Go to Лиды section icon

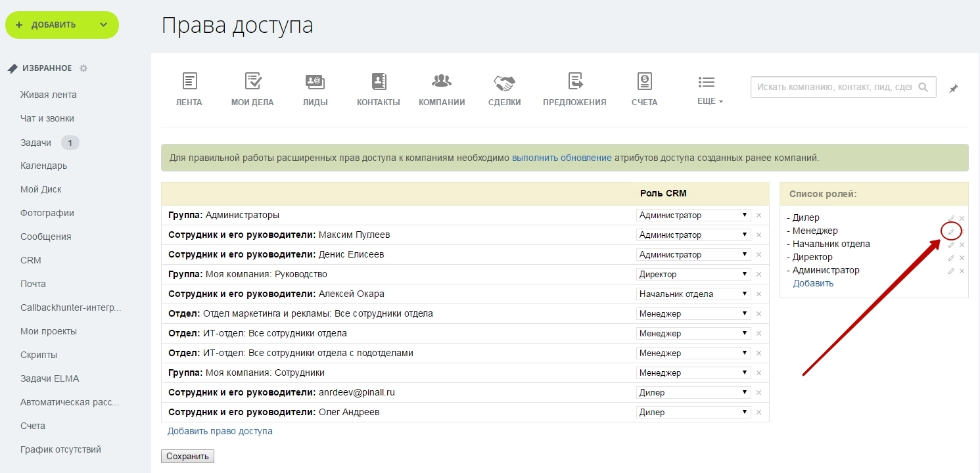[x=315, y=81]
